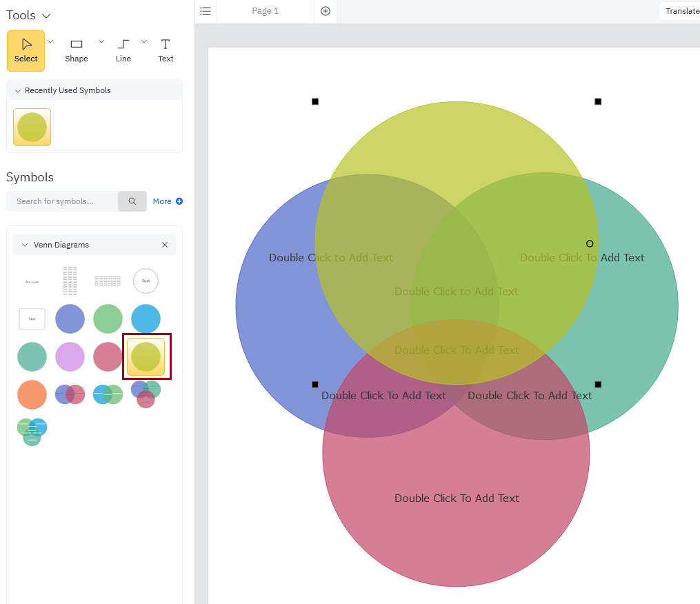The height and width of the screenshot is (604, 700).
Task: Click the symbol search magnifier icon
Action: pos(132,201)
